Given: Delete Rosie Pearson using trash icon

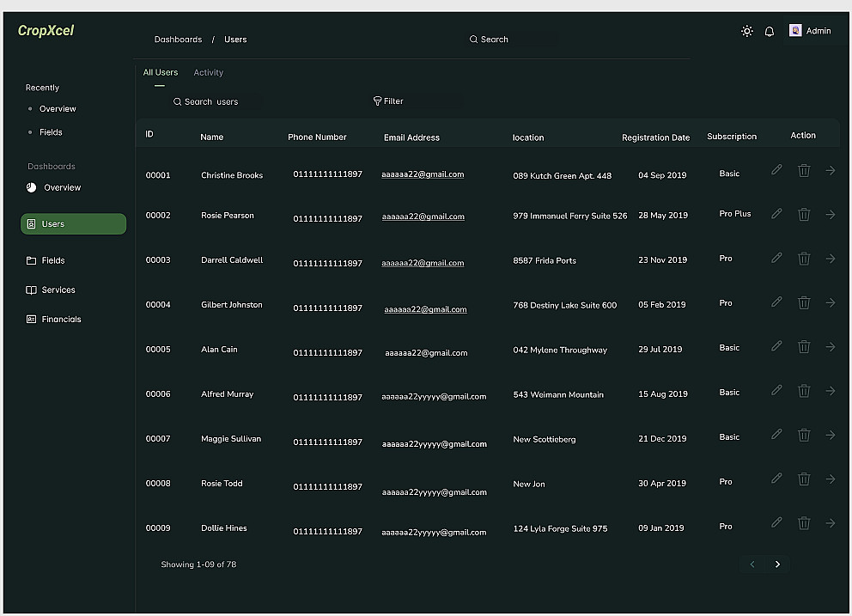Looking at the screenshot, I should tap(804, 214).
